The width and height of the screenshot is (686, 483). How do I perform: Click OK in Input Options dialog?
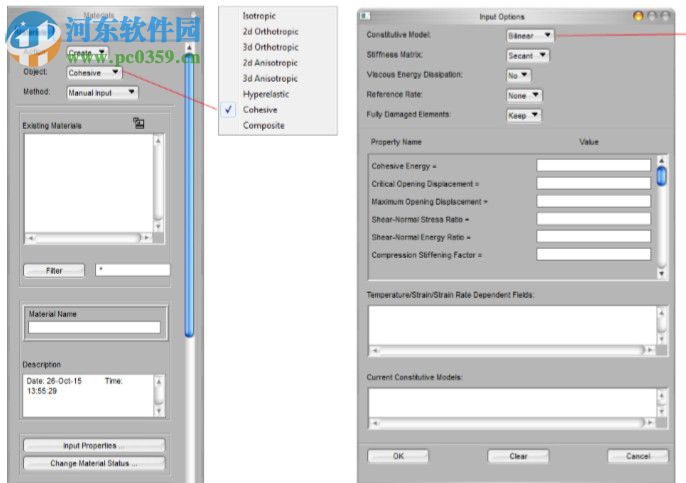398,456
